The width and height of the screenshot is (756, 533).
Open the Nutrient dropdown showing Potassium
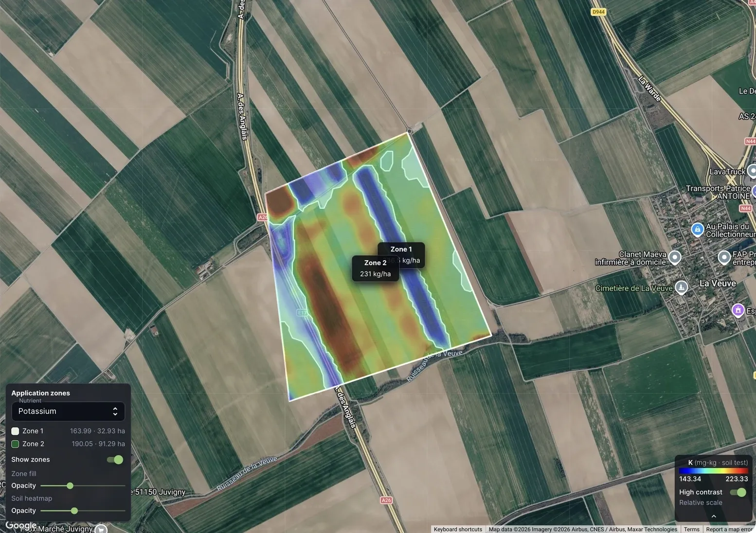68,411
